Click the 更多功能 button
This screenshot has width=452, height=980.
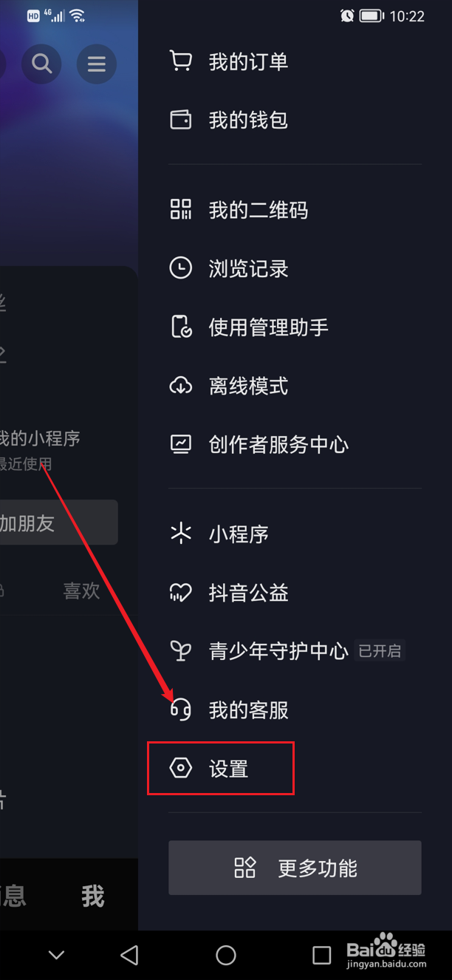295,868
